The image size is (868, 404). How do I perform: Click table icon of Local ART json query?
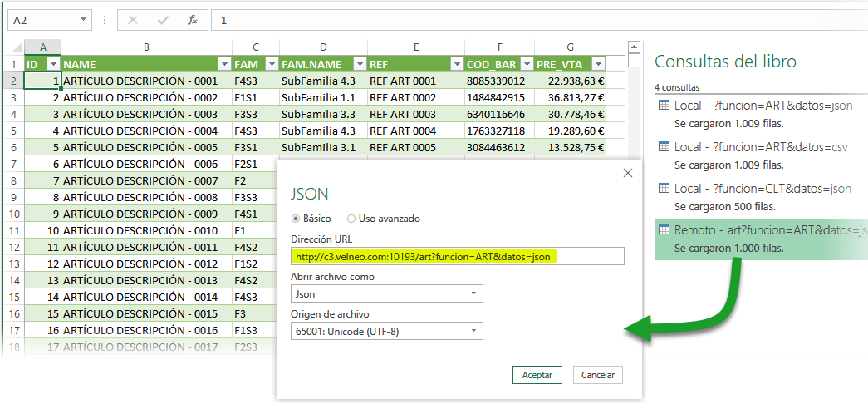[x=664, y=105]
